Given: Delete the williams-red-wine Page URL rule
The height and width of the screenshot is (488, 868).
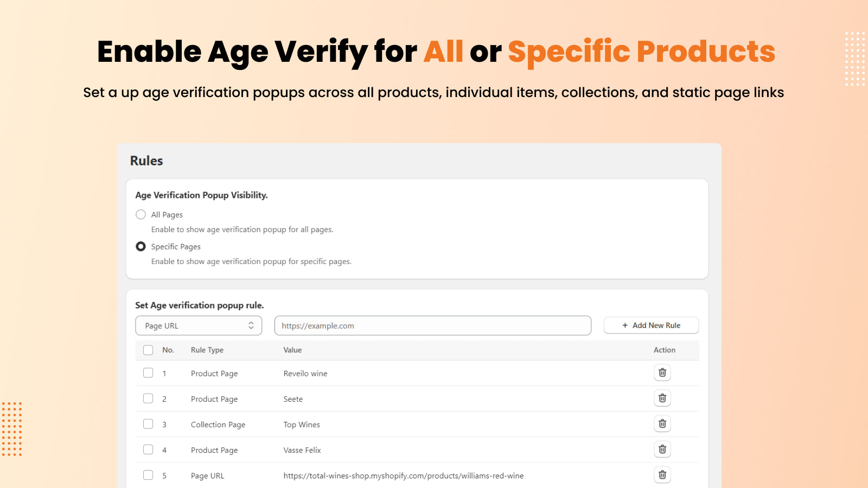Looking at the screenshot, I should pyautogui.click(x=662, y=474).
